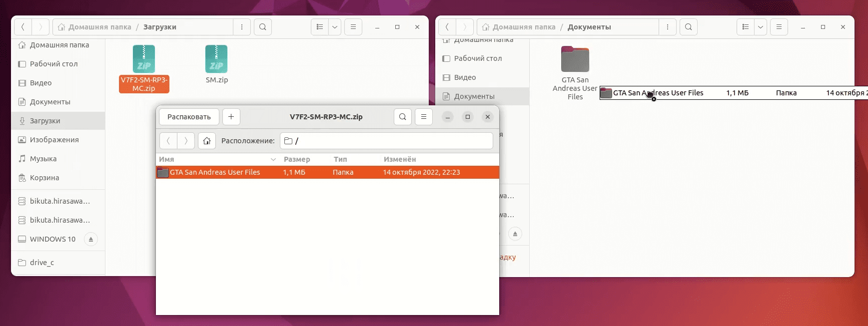Open Видео in the Загрузки window sidebar
This screenshot has height=326, width=868.
[58, 83]
